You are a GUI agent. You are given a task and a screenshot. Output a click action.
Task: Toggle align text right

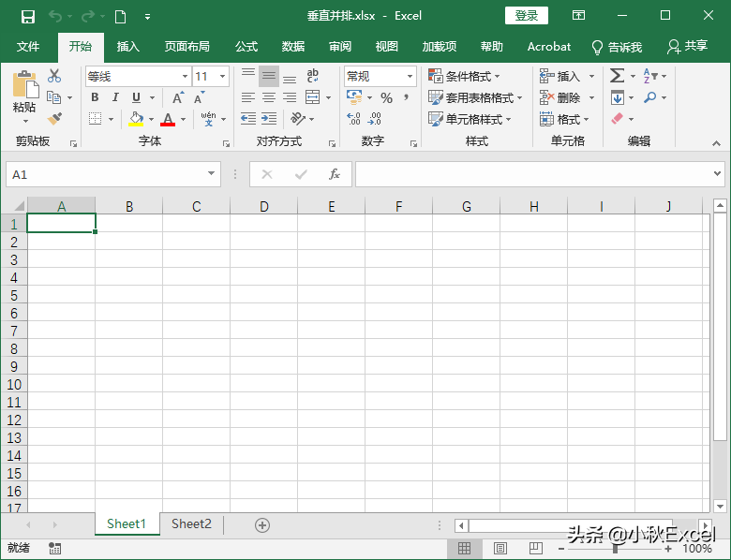(290, 97)
